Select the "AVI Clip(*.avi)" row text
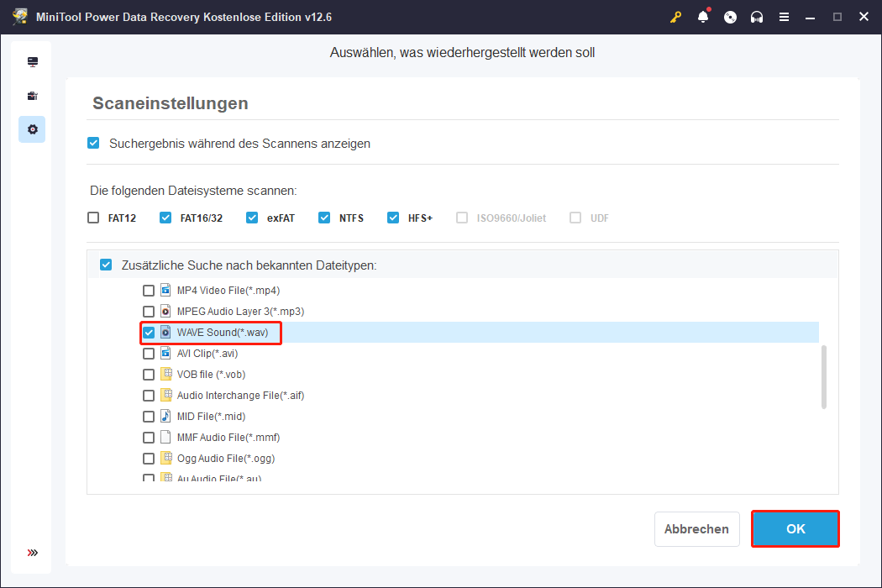Viewport: 882px width, 588px height. (207, 354)
